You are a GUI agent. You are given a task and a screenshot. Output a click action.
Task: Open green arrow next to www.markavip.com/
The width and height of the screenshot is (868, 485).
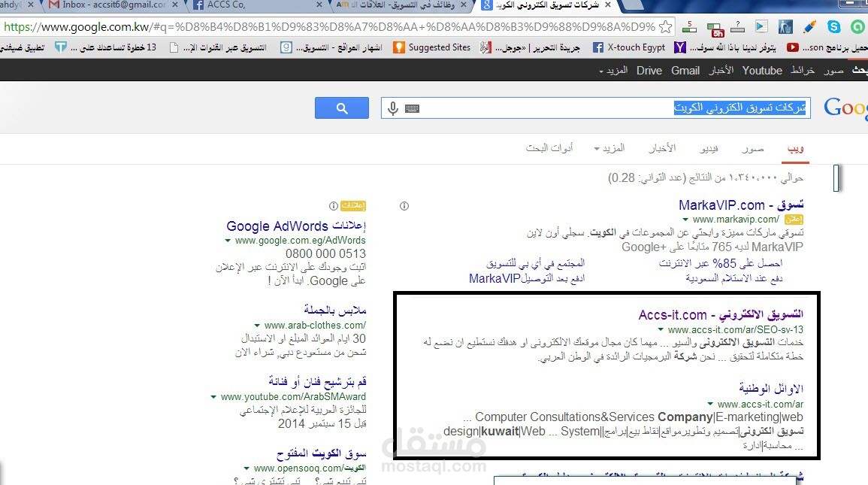[x=685, y=220]
